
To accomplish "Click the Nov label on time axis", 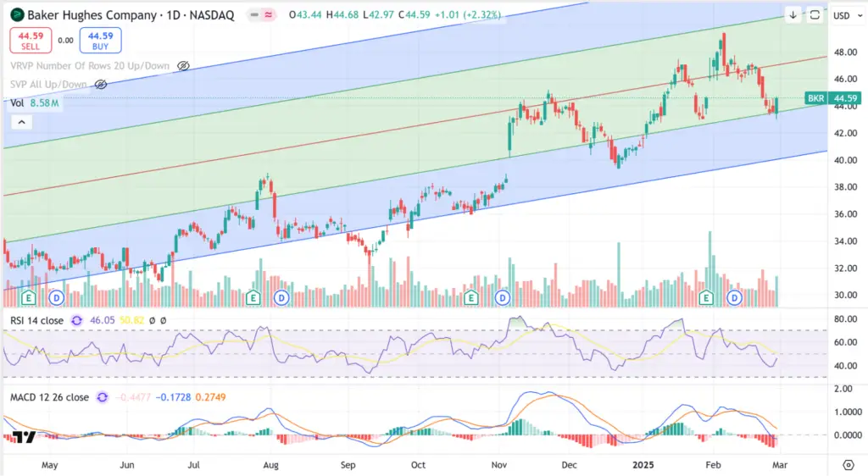I will [498, 465].
